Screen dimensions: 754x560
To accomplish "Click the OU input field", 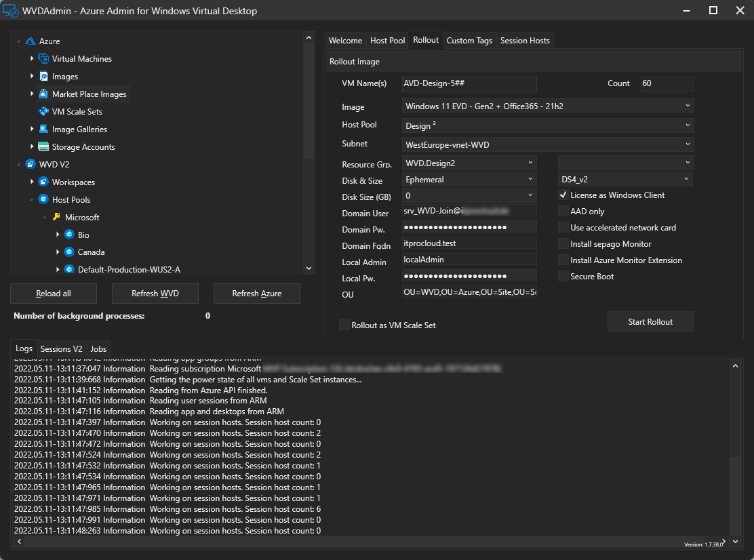I will 469,292.
